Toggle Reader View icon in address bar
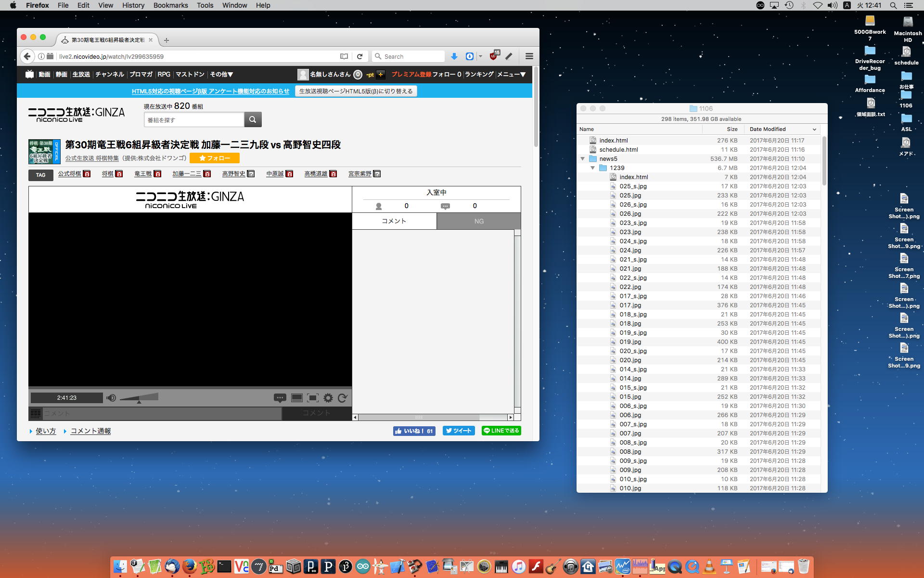This screenshot has height=578, width=924. coord(344,56)
